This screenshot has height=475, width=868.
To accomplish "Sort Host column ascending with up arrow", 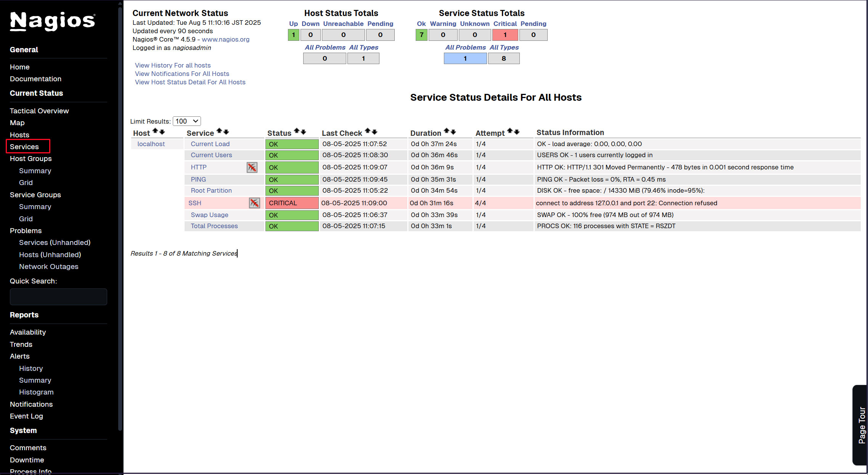I will [155, 131].
